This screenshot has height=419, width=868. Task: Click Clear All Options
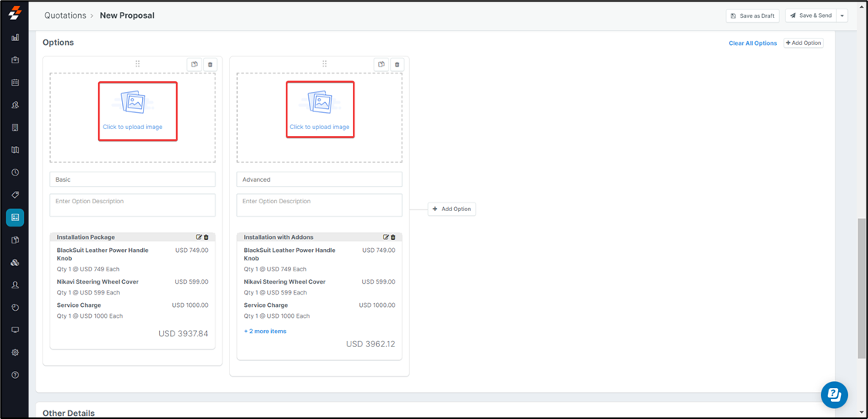coord(753,43)
